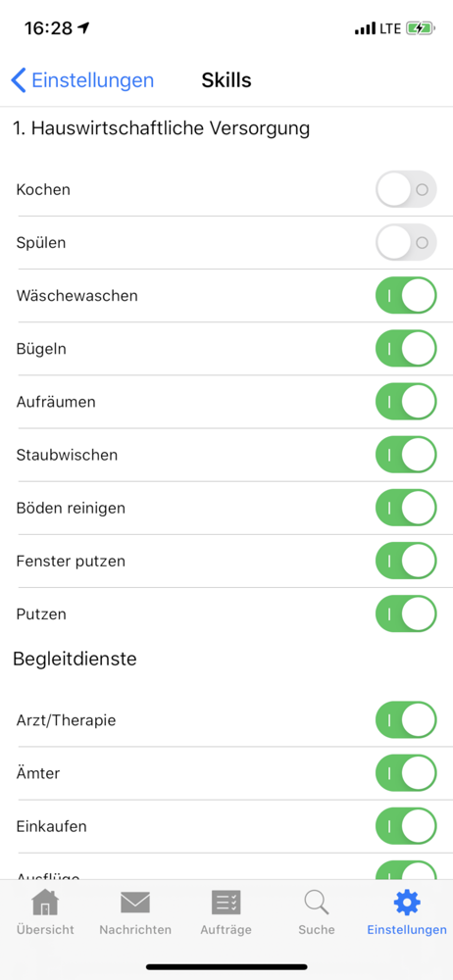Turn off the Bügeln switch
This screenshot has width=453, height=980.
tap(406, 349)
